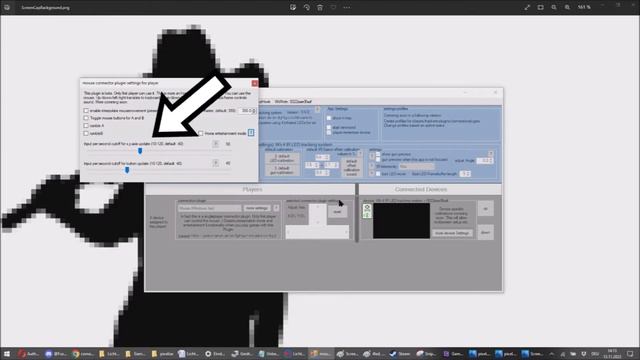Click the fit-to-window icon in Photos toolbar
The image size is (640, 360).
[x=540, y=7]
